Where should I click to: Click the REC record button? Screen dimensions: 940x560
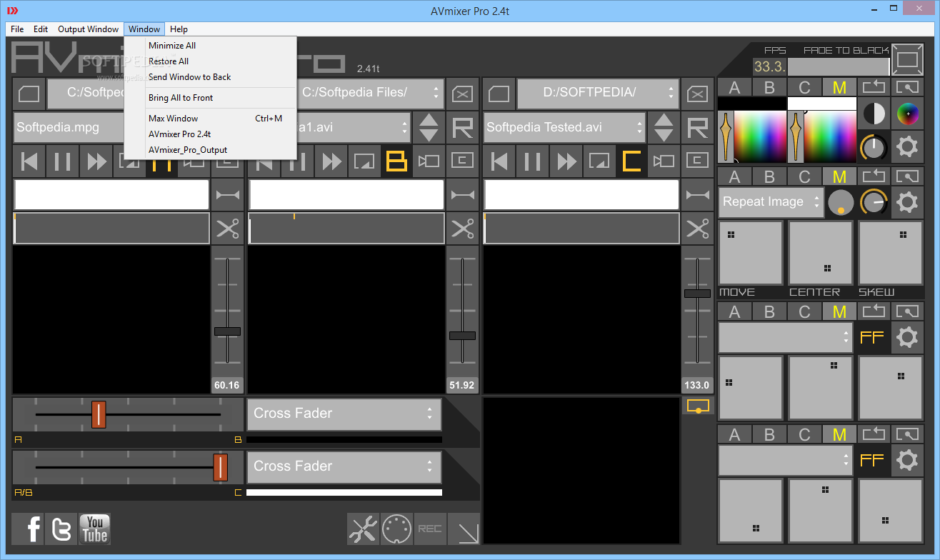click(430, 529)
